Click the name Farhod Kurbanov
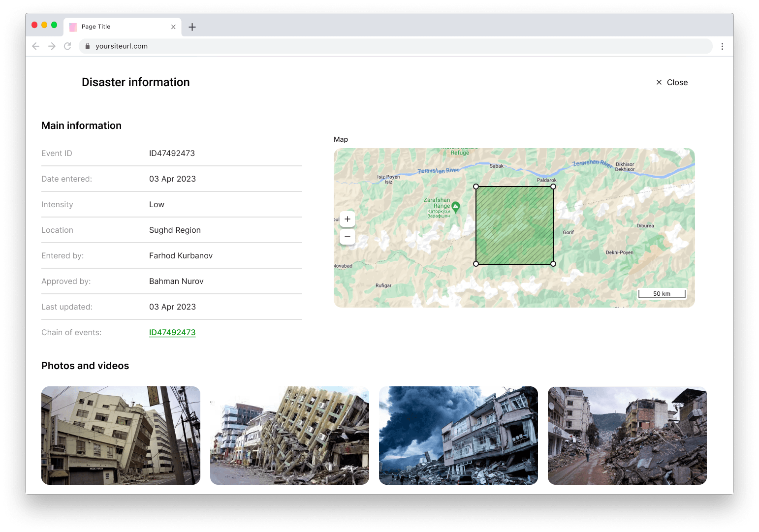The height and width of the screenshot is (532, 759). point(181,256)
